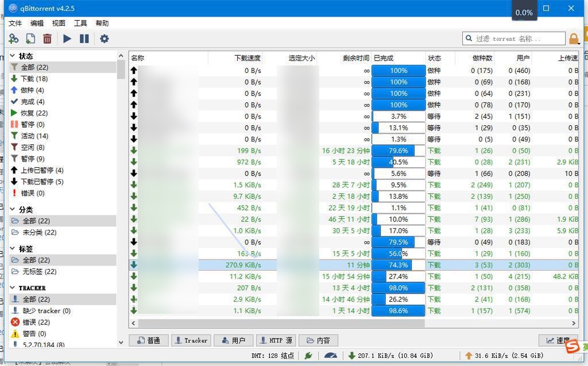Switch to the 用户 detail tab
Screen dimensions: 588x366
point(234,341)
